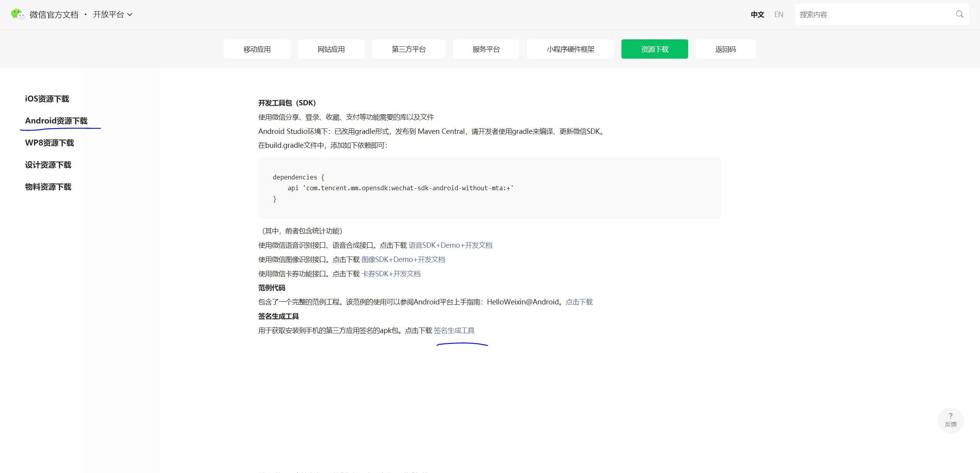Open WP8资源下载 in sidebar

tap(49, 143)
